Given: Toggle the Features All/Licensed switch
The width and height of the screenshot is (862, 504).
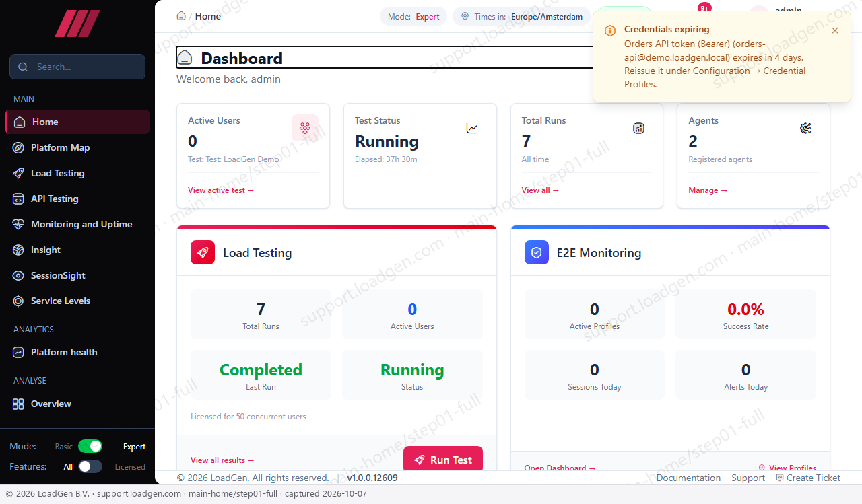Looking at the screenshot, I should 90,466.
